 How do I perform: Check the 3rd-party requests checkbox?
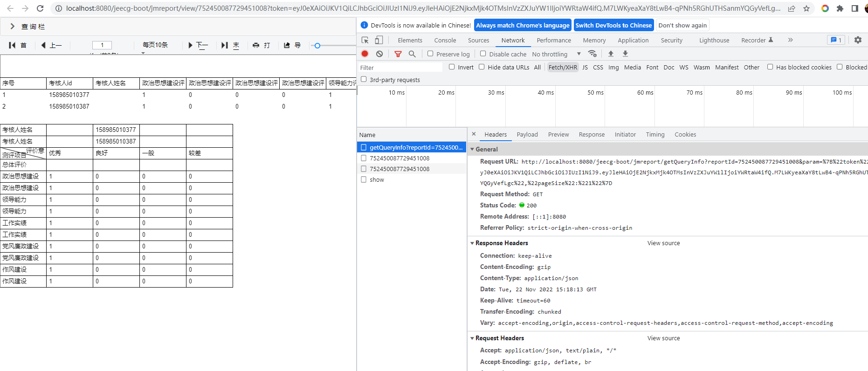pyautogui.click(x=364, y=79)
